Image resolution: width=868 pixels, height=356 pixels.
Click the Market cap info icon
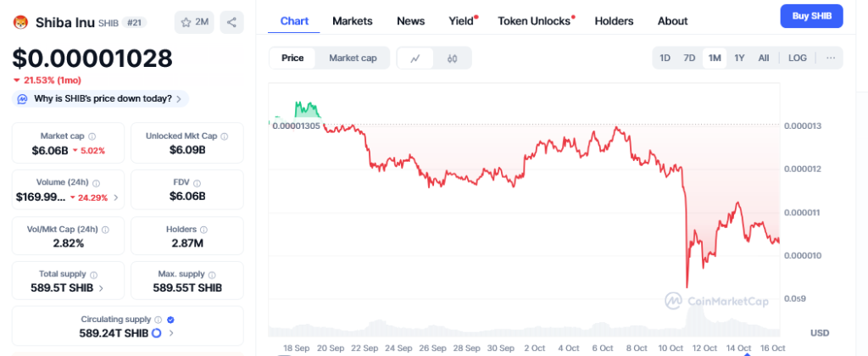92,136
